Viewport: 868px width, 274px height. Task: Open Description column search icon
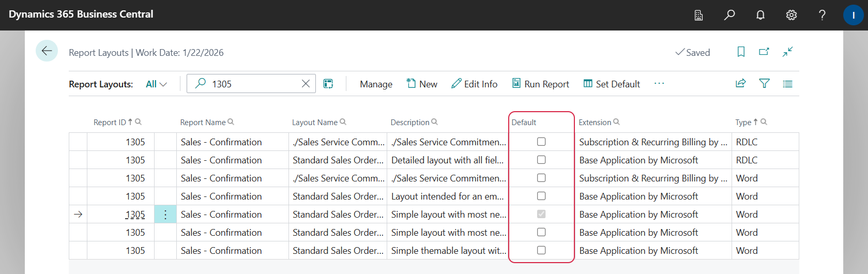[x=434, y=122]
